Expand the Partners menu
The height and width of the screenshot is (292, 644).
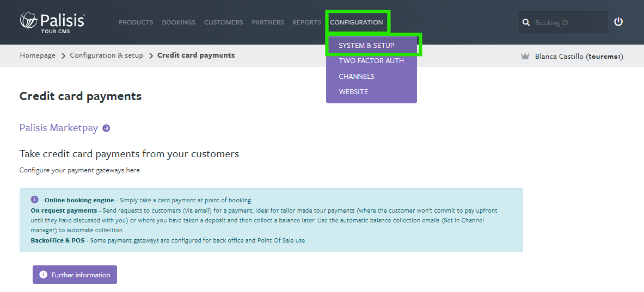click(x=268, y=22)
